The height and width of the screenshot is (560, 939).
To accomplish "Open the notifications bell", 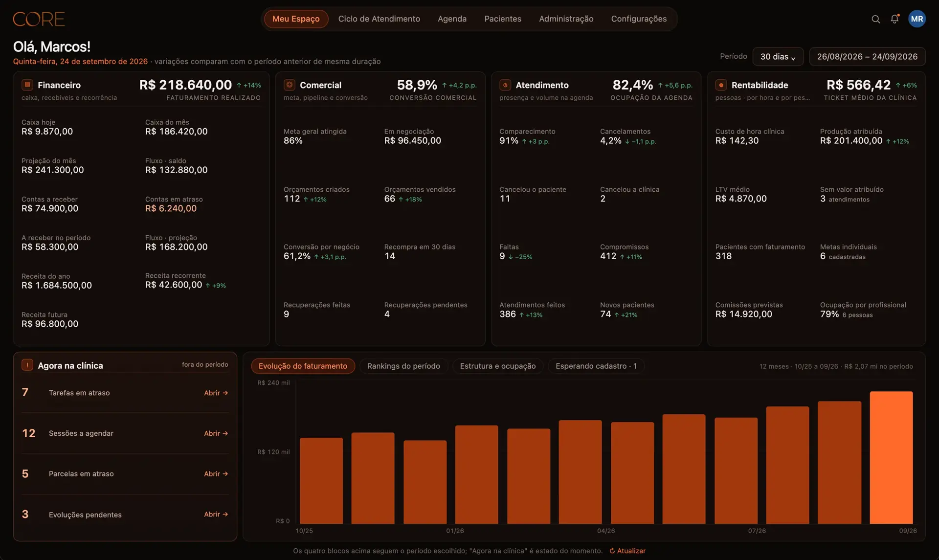I will (894, 19).
